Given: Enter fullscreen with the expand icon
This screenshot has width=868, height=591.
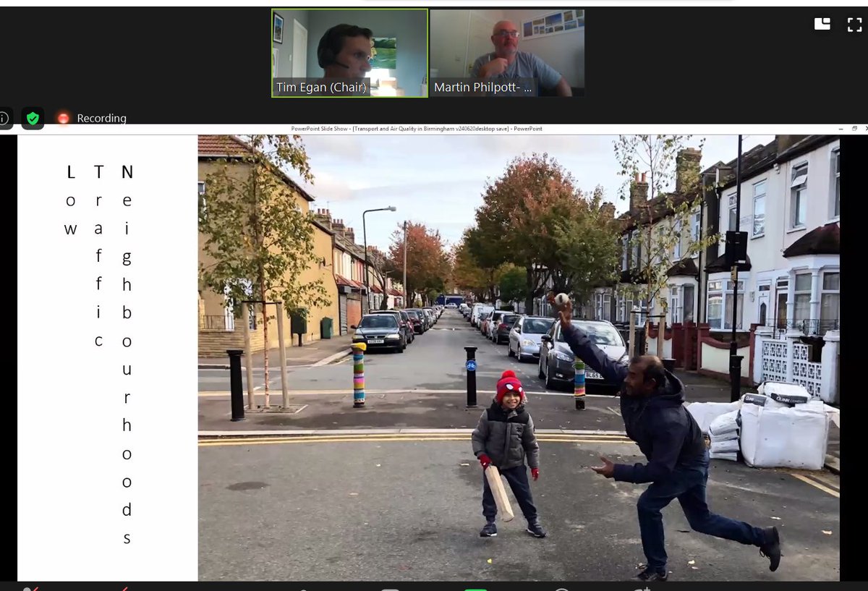Looking at the screenshot, I should click(x=854, y=24).
